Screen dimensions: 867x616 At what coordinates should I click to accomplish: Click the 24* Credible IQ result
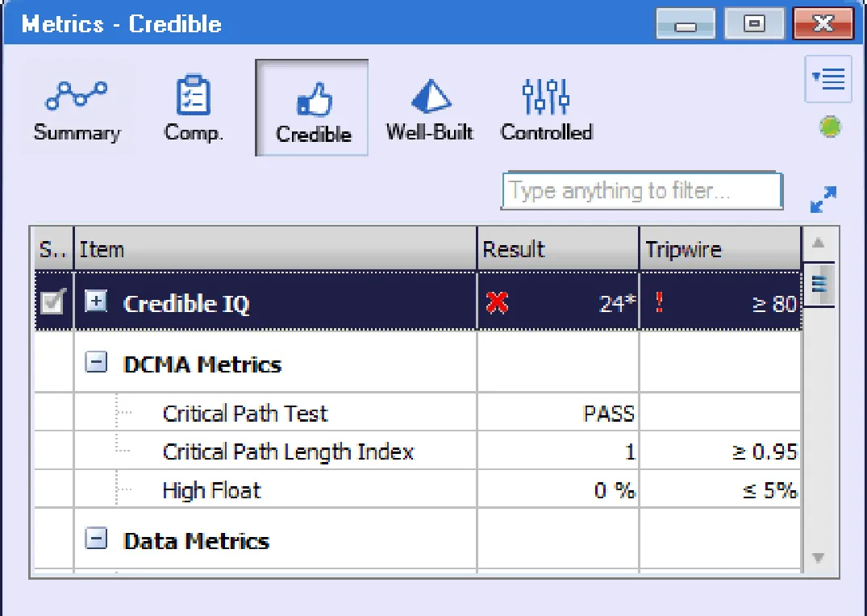point(617,303)
